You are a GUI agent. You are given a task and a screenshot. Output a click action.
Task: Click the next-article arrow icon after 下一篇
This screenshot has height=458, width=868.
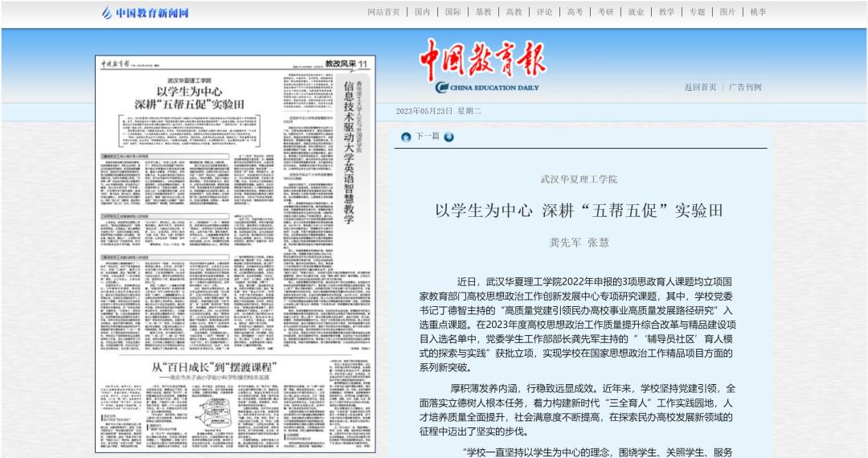(x=449, y=137)
